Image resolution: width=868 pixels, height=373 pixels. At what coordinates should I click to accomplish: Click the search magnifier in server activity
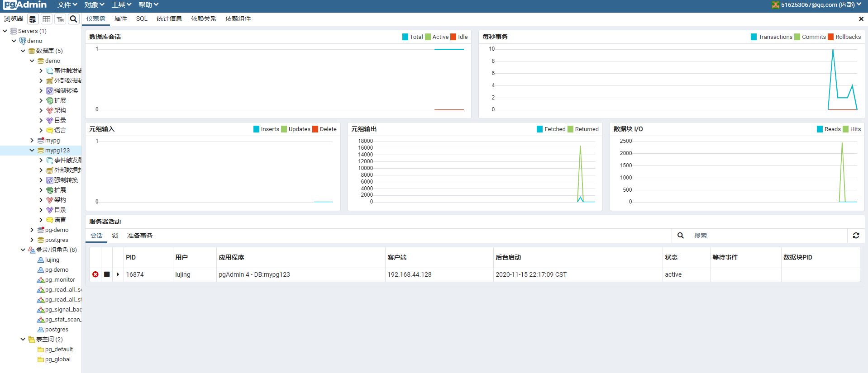point(680,236)
